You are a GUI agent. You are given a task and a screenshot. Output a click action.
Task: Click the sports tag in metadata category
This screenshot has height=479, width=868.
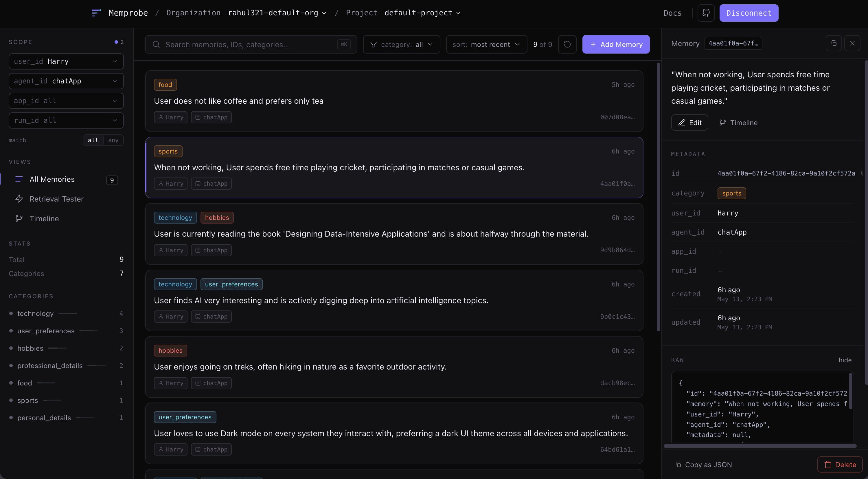click(731, 193)
